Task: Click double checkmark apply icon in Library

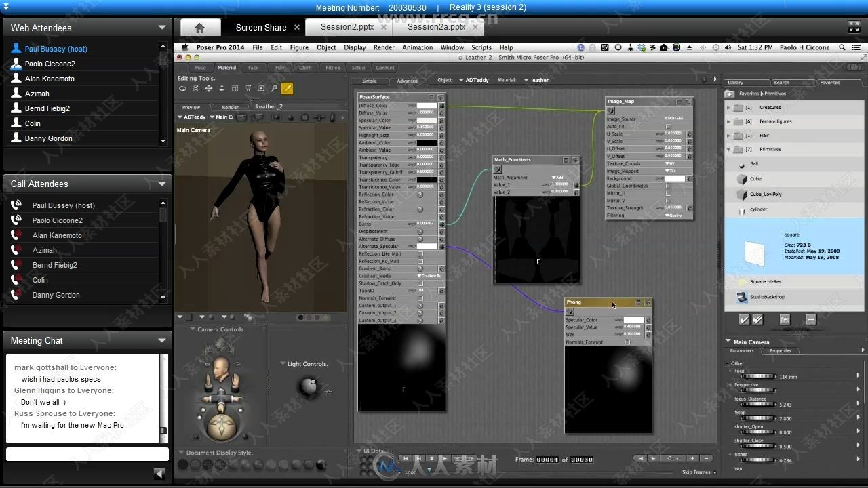Action: [757, 319]
